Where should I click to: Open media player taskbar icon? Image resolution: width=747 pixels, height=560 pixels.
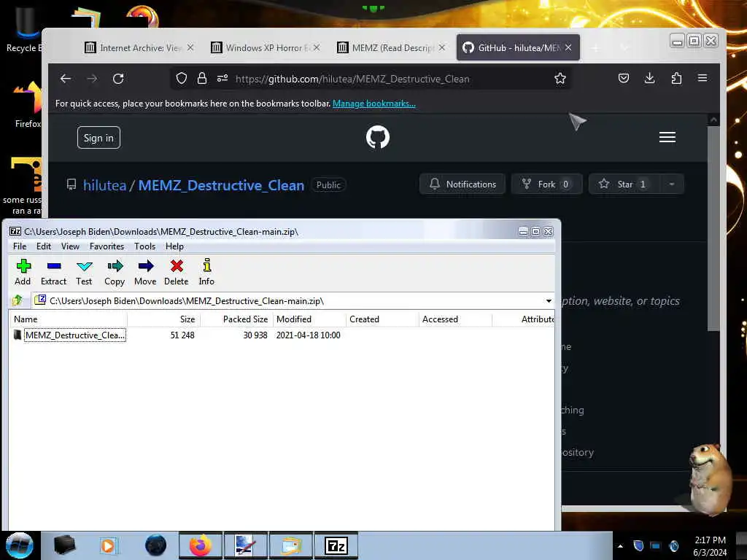point(108,545)
